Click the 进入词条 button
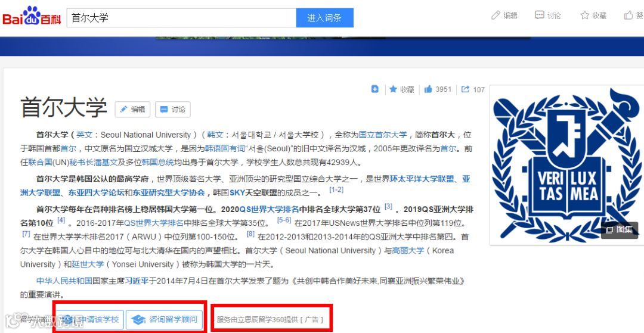The image size is (644, 333). (x=324, y=18)
